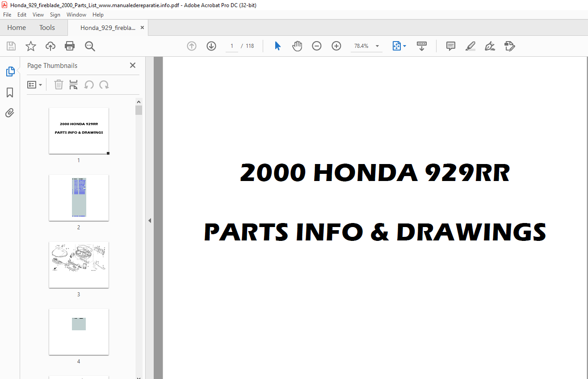Open thumbnail options menu dropdown
Image resolution: width=588 pixels, height=379 pixels.
click(x=34, y=84)
